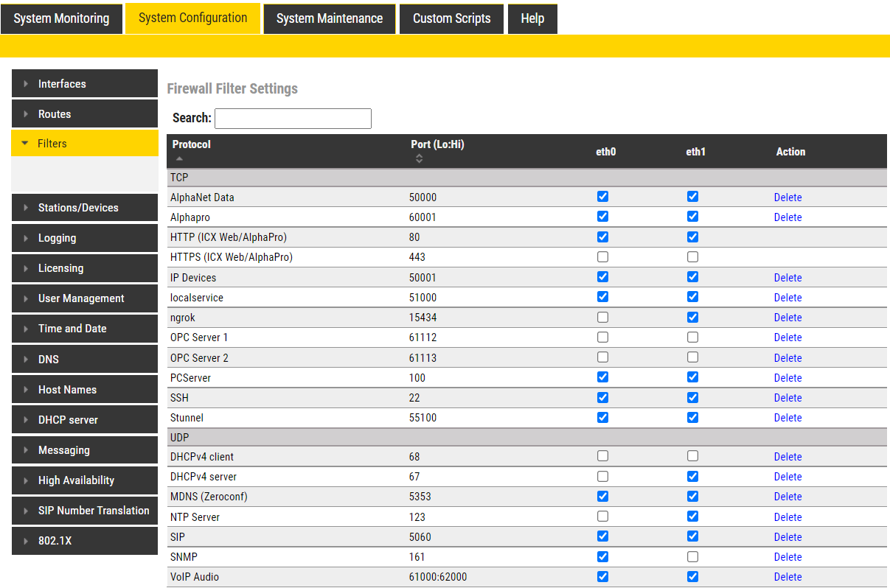Sort table by Protocol column arrow
Viewport: 890px width, 588px height.
click(179, 158)
